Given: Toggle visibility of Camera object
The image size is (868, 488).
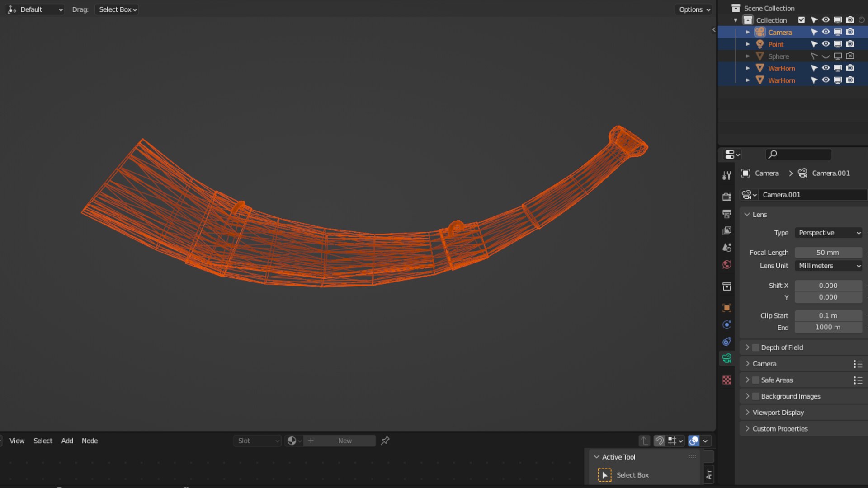Looking at the screenshot, I should coord(826,32).
